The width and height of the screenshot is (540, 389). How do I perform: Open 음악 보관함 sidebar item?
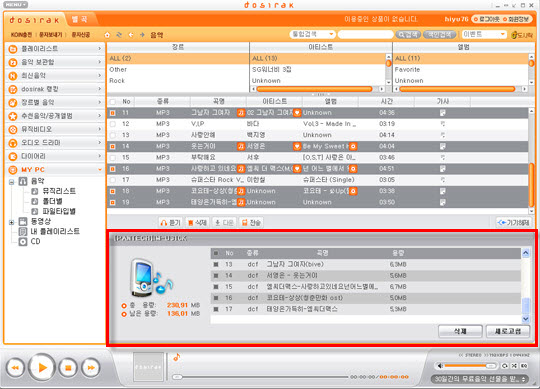click(x=55, y=62)
